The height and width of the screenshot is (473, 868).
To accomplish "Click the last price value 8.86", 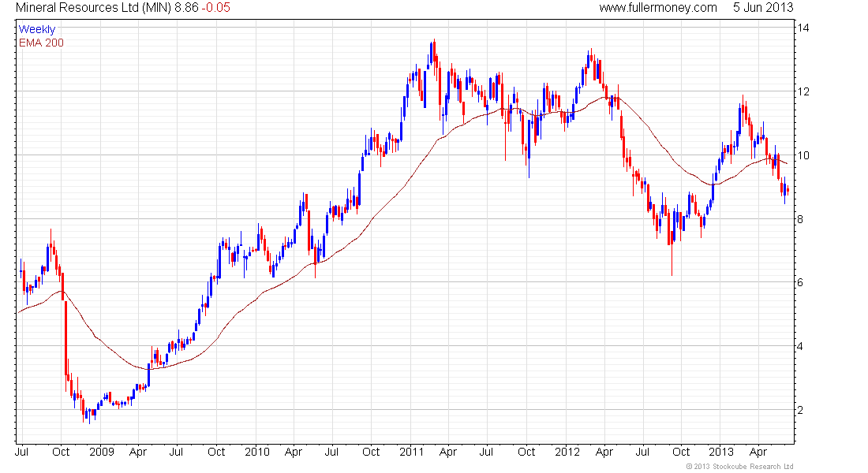I will coord(186,8).
